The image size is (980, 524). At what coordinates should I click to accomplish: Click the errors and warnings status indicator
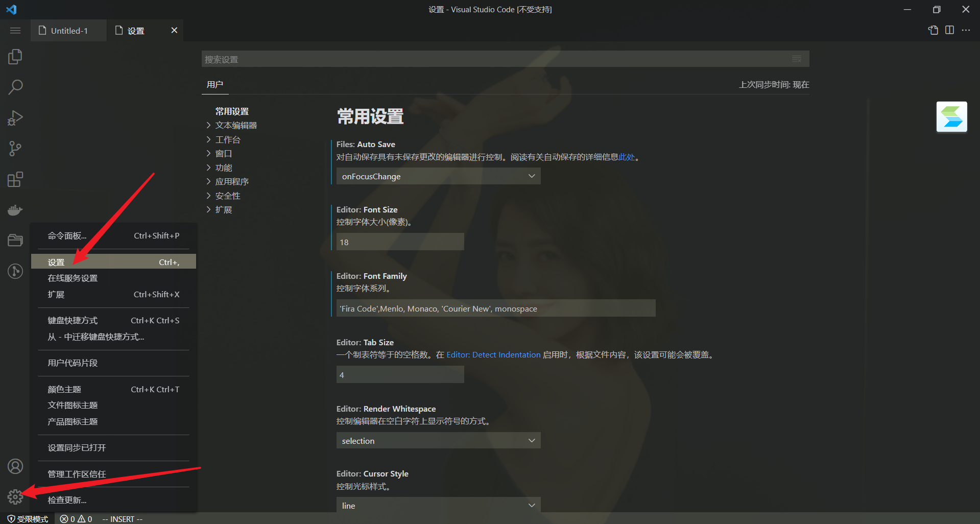pos(76,519)
